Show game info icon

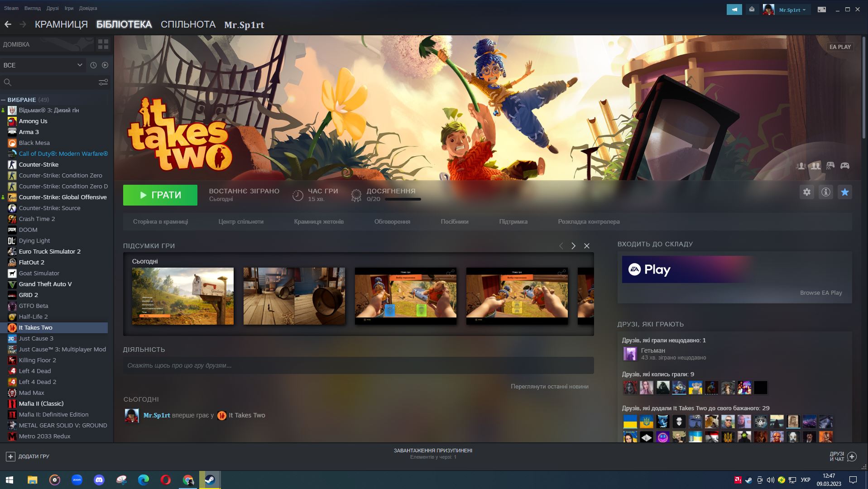[825, 192]
